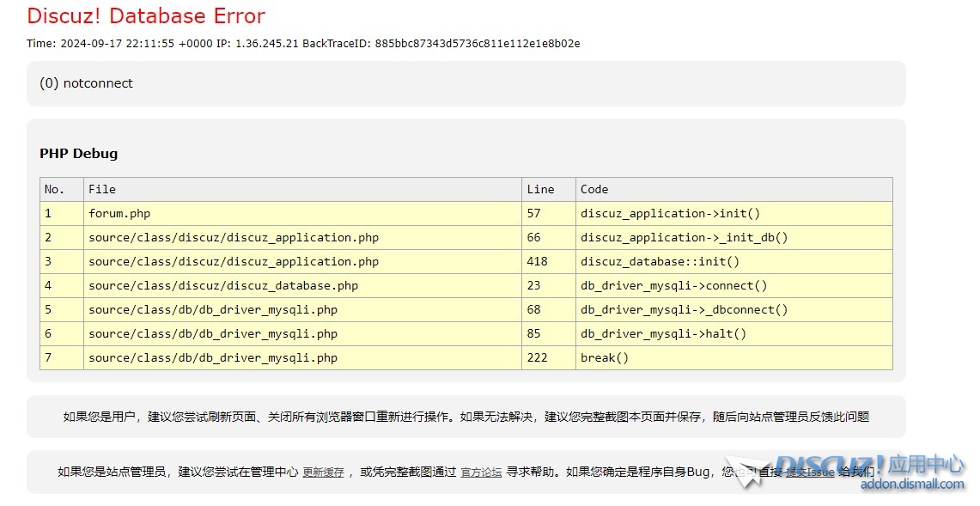The width and height of the screenshot is (980, 506).
Task: Click the PHP Debug section title
Action: tap(78, 154)
